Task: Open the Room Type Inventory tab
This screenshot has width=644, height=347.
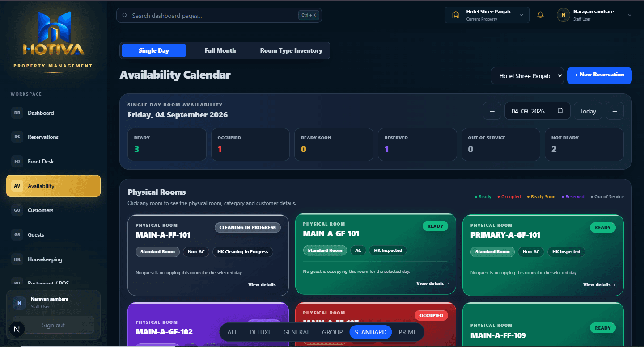Action: pos(291,50)
